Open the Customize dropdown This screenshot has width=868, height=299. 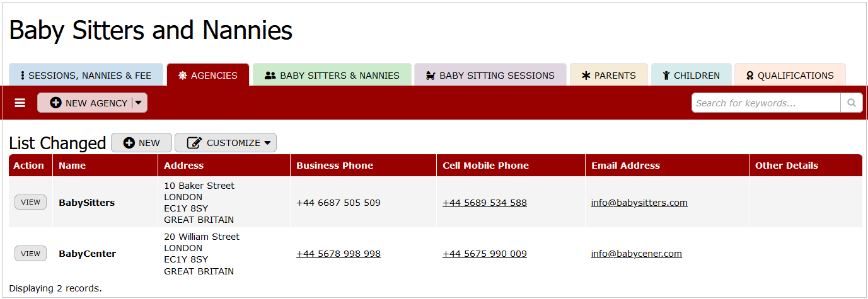226,143
